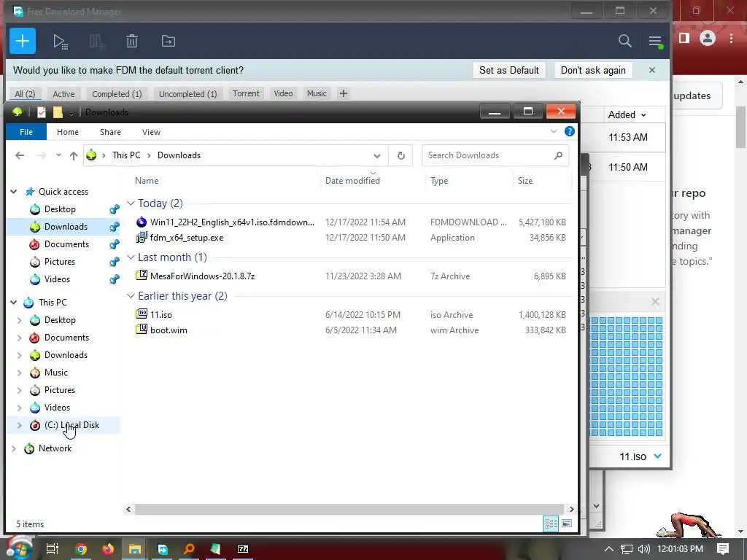This screenshot has width=747, height=560.
Task: Open the View ribbon tab
Action: coord(151,132)
